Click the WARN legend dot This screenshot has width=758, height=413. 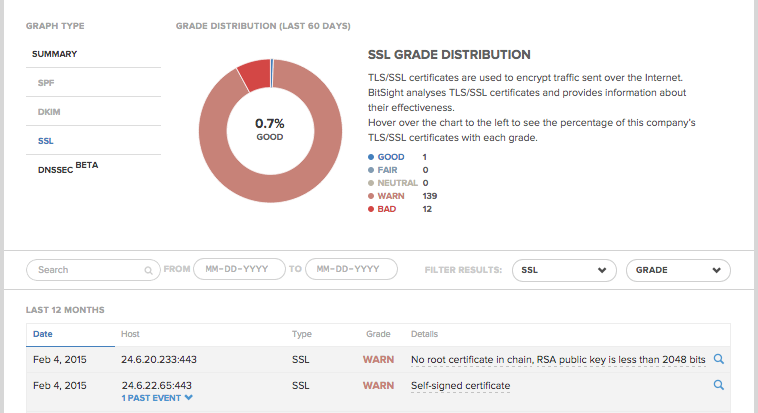371,196
